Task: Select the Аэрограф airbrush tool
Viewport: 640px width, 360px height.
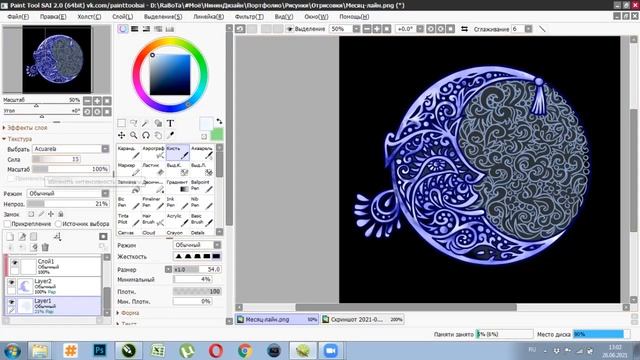Action: 153,152
